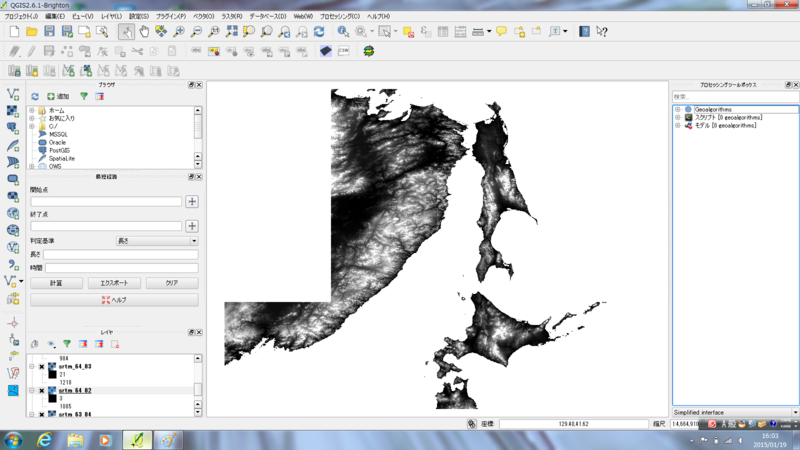The width and height of the screenshot is (800, 450).
Task: Click the layers panel vertical scrollbar thumb
Action: pyautogui.click(x=197, y=389)
